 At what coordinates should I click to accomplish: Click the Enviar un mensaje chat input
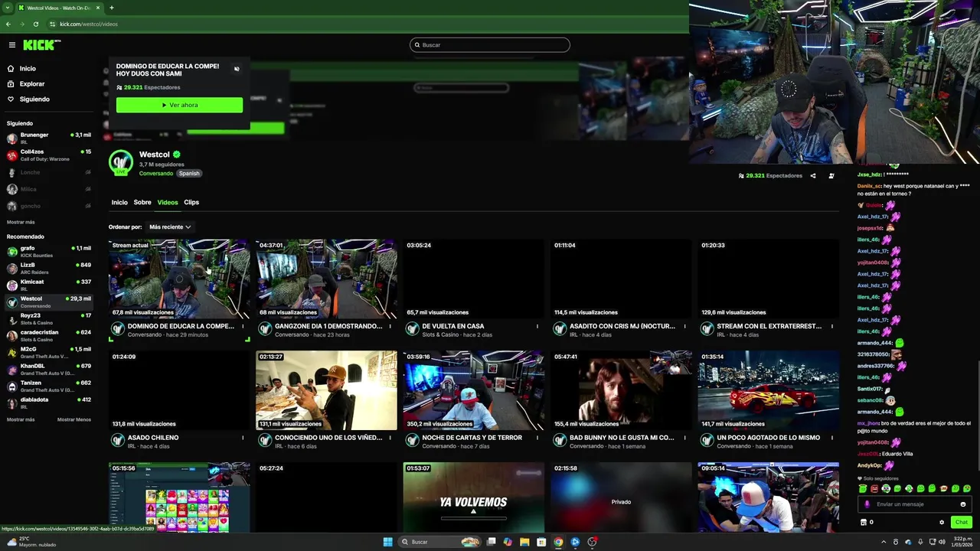pos(913,504)
